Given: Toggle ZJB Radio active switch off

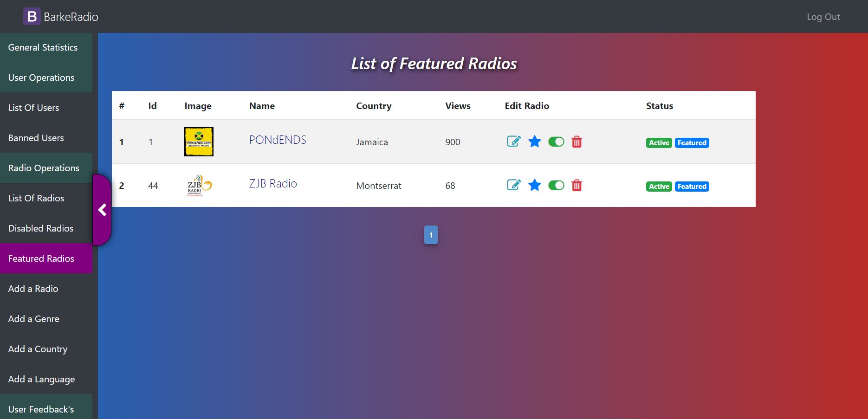Looking at the screenshot, I should 556,185.
